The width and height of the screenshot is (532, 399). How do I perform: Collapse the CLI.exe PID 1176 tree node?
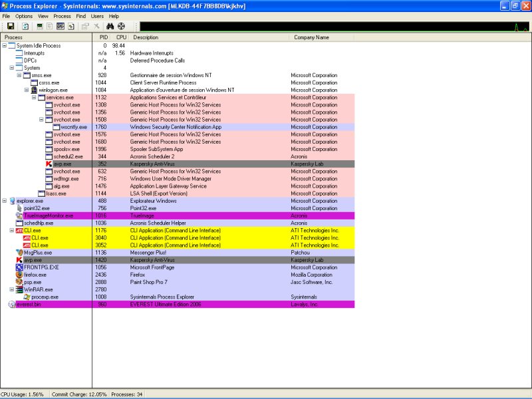pyautogui.click(x=12, y=230)
